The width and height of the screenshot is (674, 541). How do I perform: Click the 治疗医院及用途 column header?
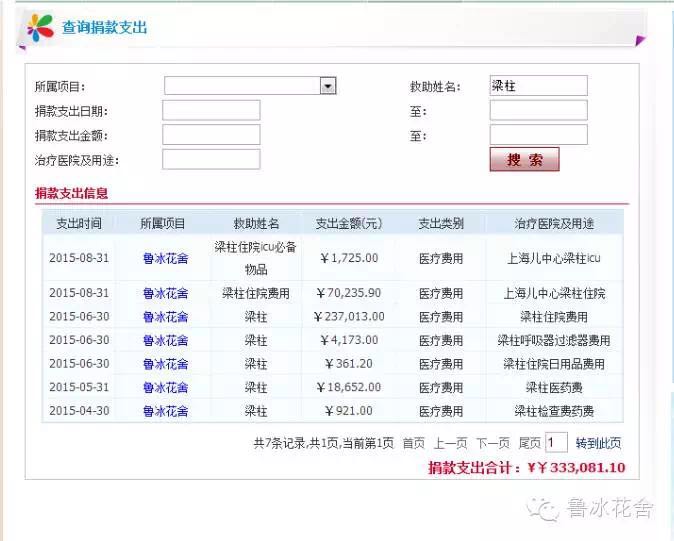tap(554, 223)
